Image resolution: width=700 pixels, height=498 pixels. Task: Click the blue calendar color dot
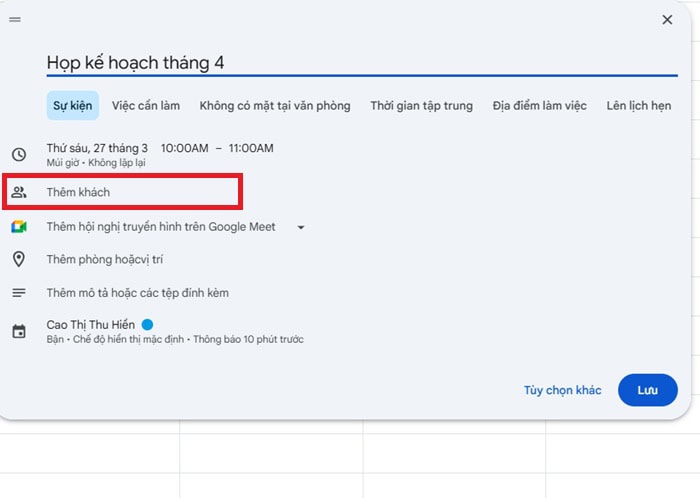(x=147, y=325)
